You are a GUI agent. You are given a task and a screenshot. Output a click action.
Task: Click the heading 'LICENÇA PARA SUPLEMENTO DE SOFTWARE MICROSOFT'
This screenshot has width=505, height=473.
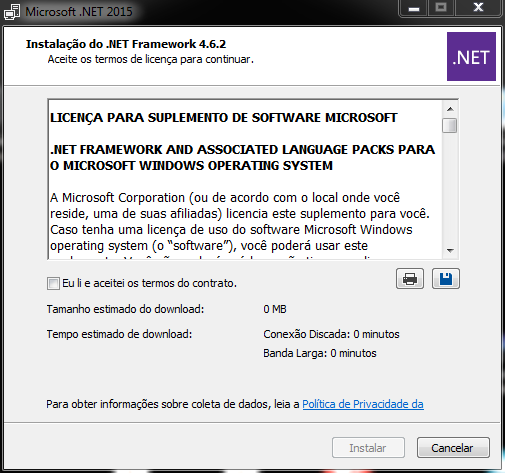coord(224,118)
